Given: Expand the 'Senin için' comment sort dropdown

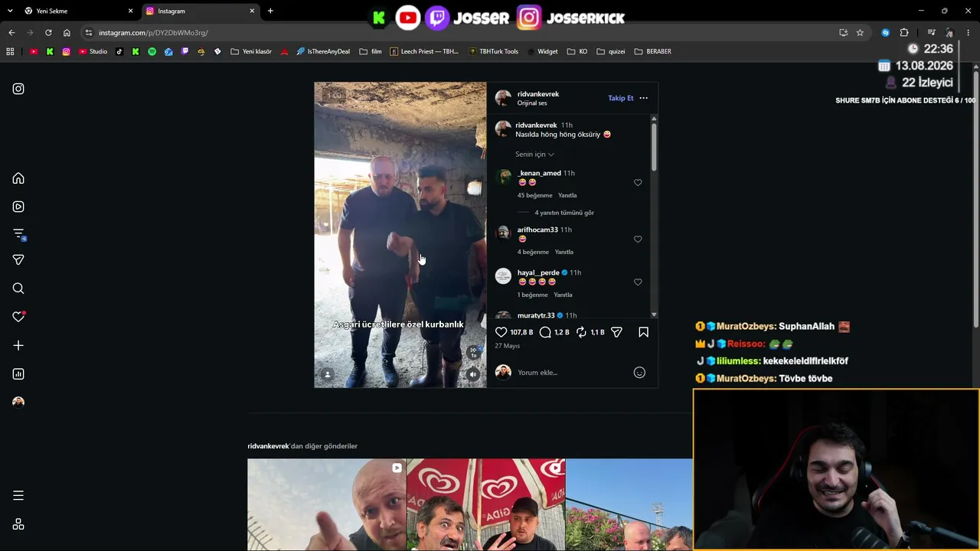Looking at the screenshot, I should [534, 155].
